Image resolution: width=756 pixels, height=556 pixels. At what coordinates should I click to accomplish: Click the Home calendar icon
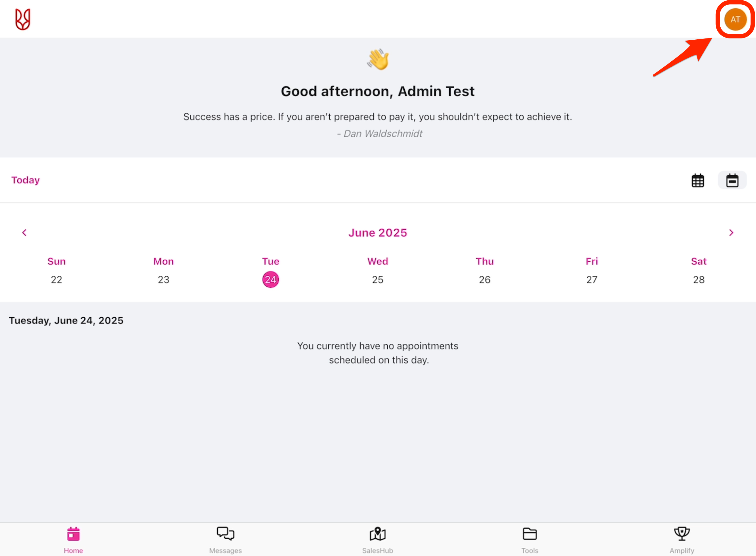coord(73,534)
